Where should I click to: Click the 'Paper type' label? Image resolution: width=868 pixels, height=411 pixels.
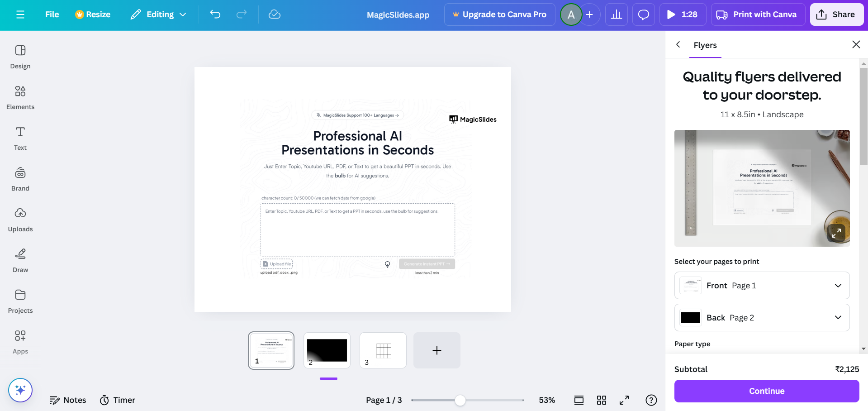693,344
